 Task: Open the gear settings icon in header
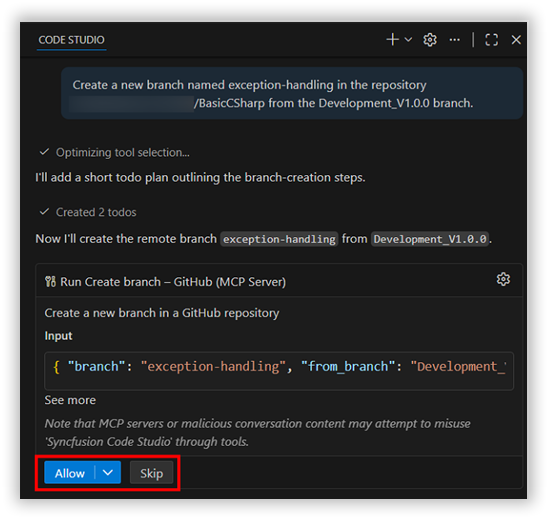point(430,40)
